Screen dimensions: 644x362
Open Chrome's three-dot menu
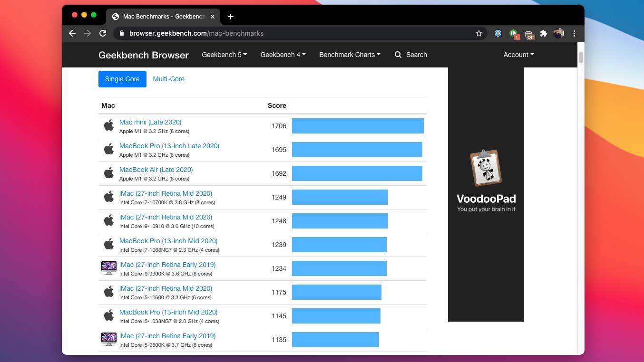[574, 33]
